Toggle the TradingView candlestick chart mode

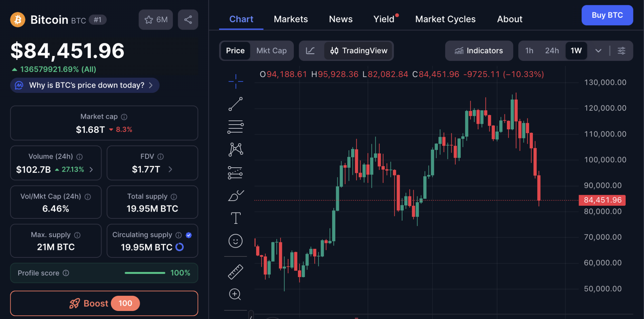359,51
